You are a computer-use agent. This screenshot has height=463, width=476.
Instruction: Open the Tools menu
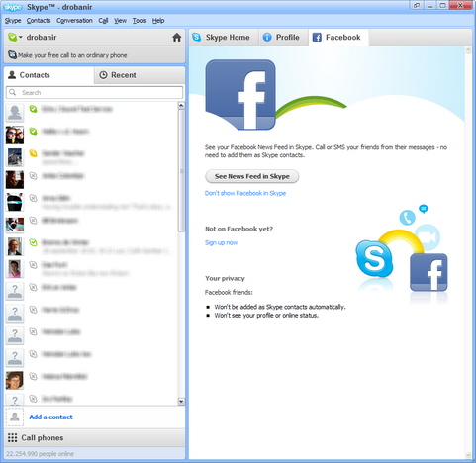140,21
